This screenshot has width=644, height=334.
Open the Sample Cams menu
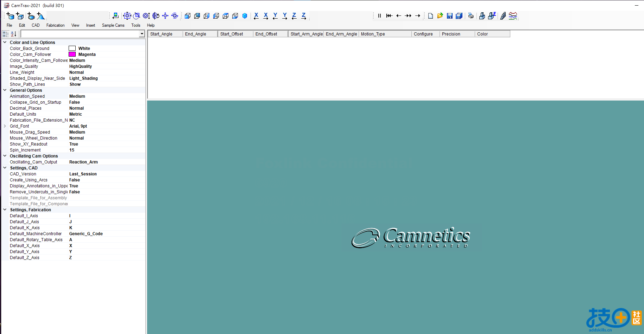113,25
